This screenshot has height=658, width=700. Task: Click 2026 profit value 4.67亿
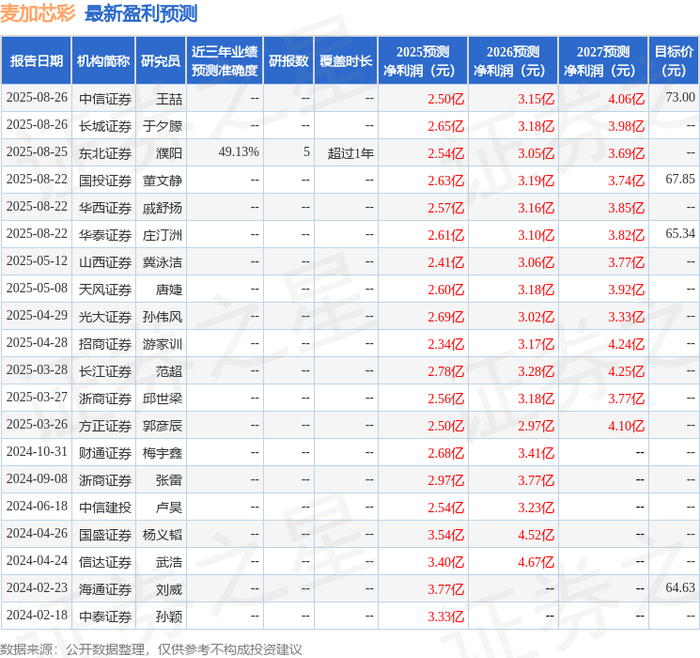(536, 562)
